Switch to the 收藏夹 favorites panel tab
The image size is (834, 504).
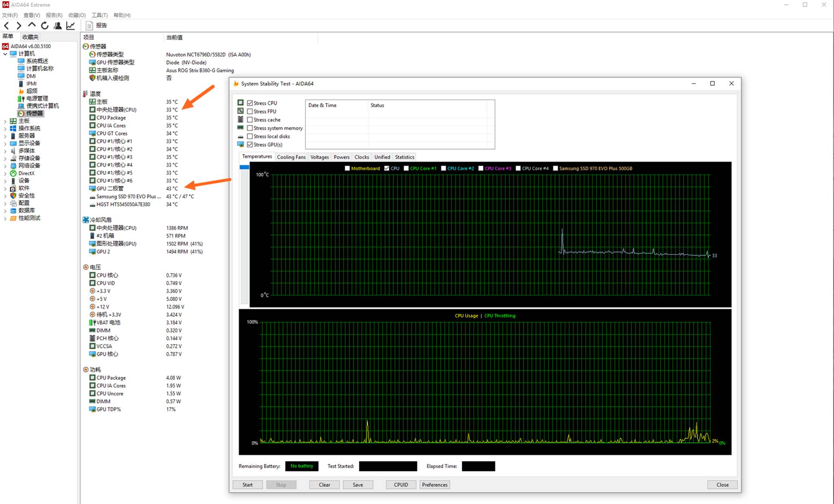coord(30,37)
